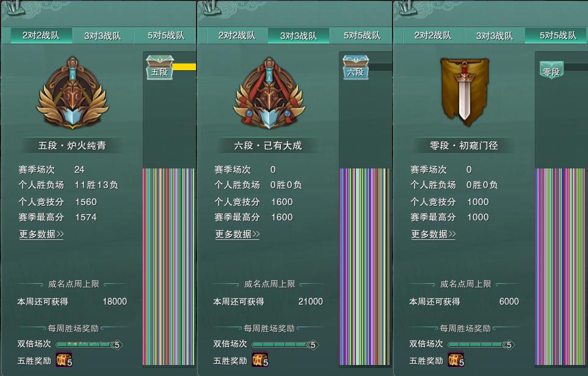Screen dimensions: 588x376
Task: Click 五胜奖励 reward item in right panel
Action: coord(456,359)
